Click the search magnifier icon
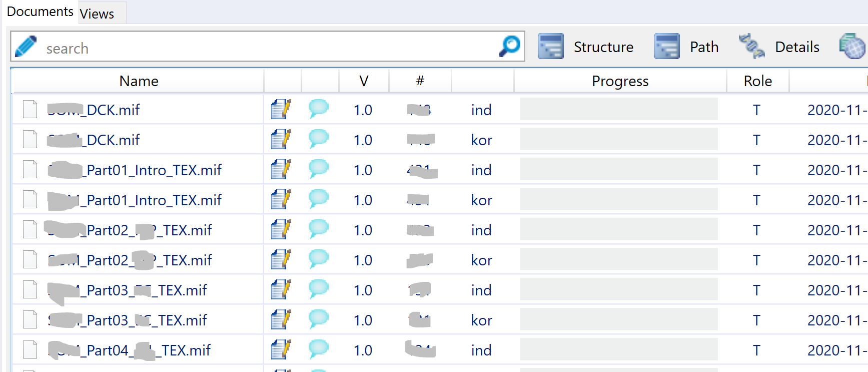The height and width of the screenshot is (372, 868). (510, 47)
